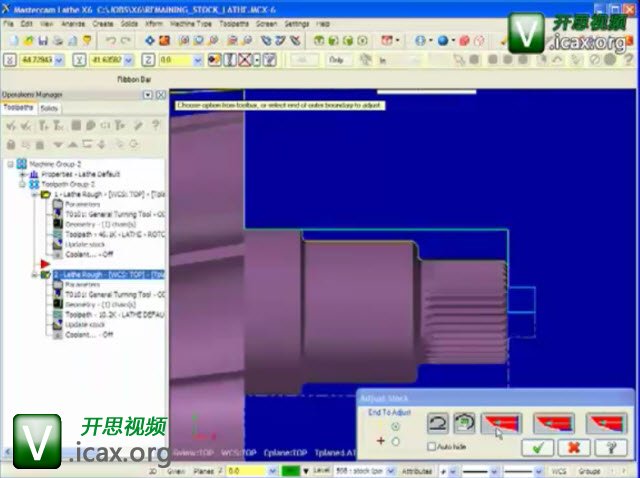Click Attributes button in status bar
Screen dimensions: 640x478
(x=417, y=471)
